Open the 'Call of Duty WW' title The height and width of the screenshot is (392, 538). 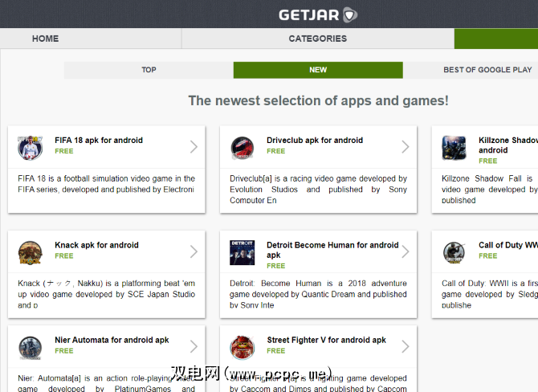pos(508,245)
